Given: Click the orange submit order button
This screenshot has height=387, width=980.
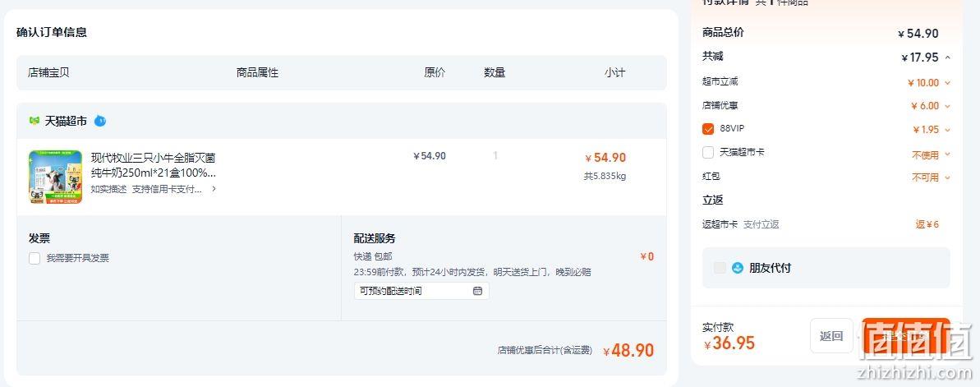Looking at the screenshot, I should coord(905,336).
